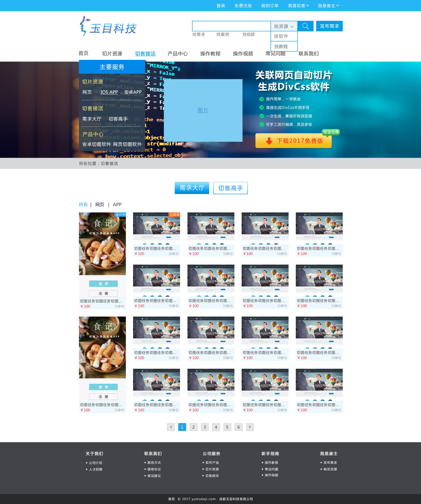The height and width of the screenshot is (504, 421).
Task: Switch to the 切客高手 tab
Action: [x=230, y=188]
